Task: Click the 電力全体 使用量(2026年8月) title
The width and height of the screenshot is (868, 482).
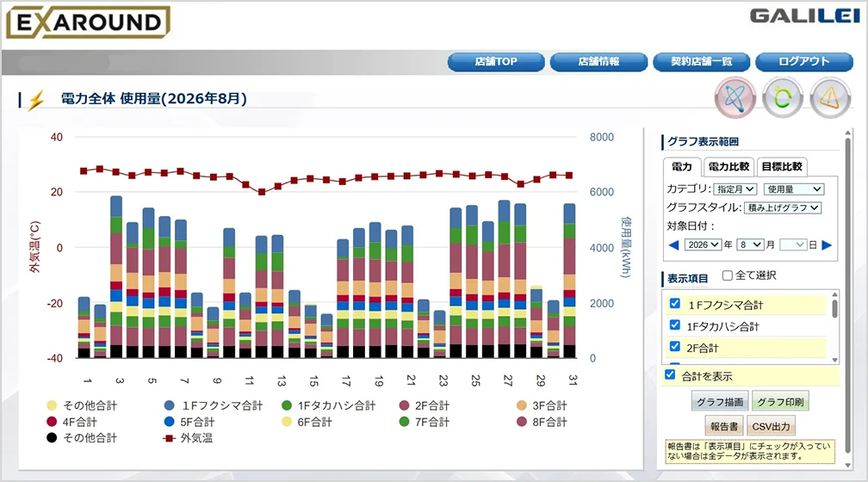Action: tap(154, 98)
